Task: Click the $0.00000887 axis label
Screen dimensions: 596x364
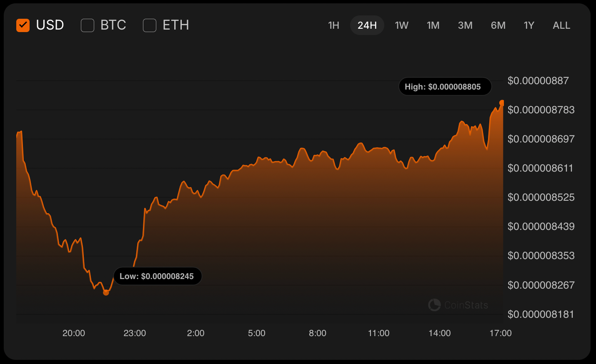Action: [538, 81]
